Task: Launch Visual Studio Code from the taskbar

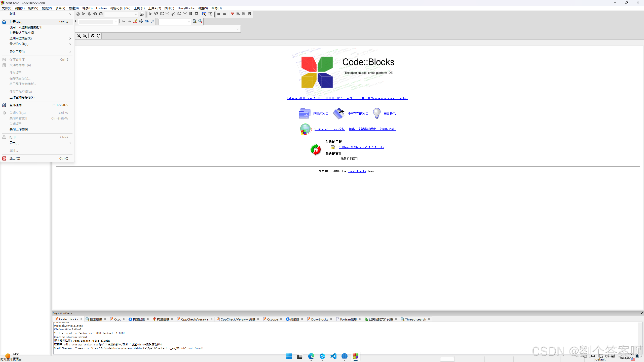Action: pyautogui.click(x=333, y=356)
